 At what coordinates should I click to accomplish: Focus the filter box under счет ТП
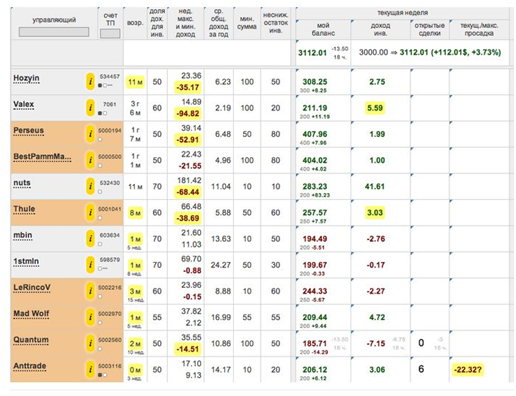(110, 34)
